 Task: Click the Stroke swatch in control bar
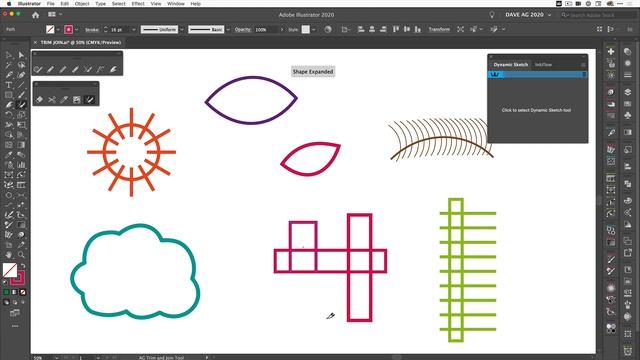(x=69, y=29)
